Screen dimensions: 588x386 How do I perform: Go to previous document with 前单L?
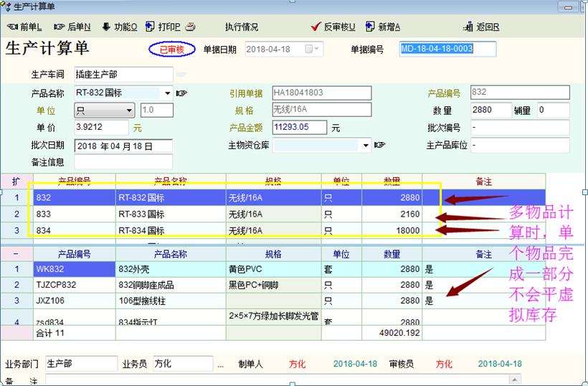(x=25, y=27)
